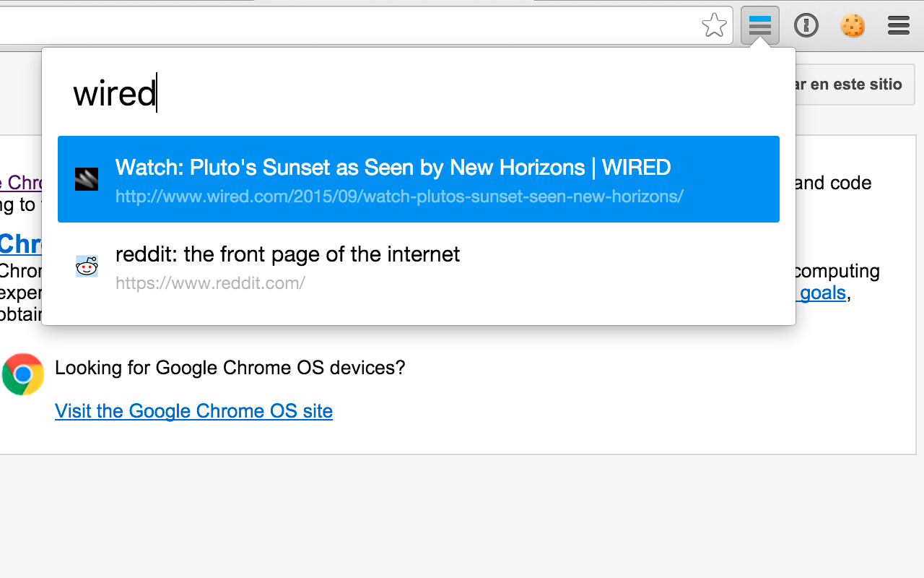Select the reddit front page result
The height and width of the screenshot is (578, 924).
click(419, 266)
